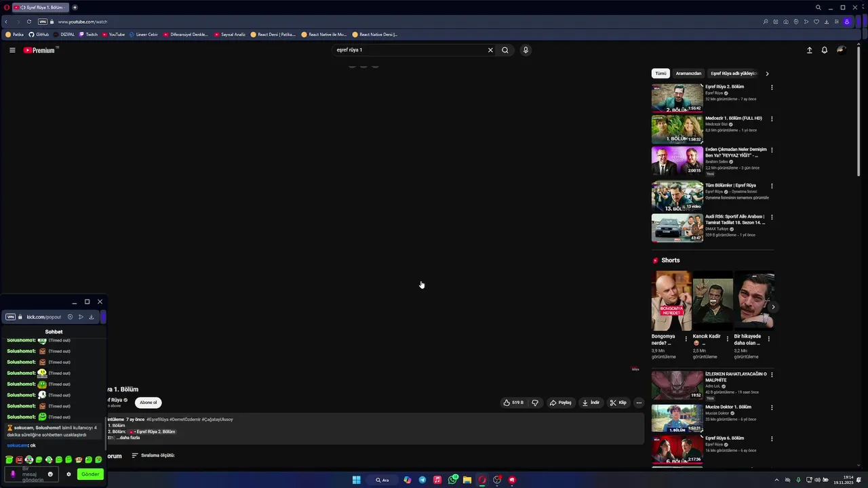
Task: Open the Sayısal Analiz bookmark
Action: coord(230,35)
